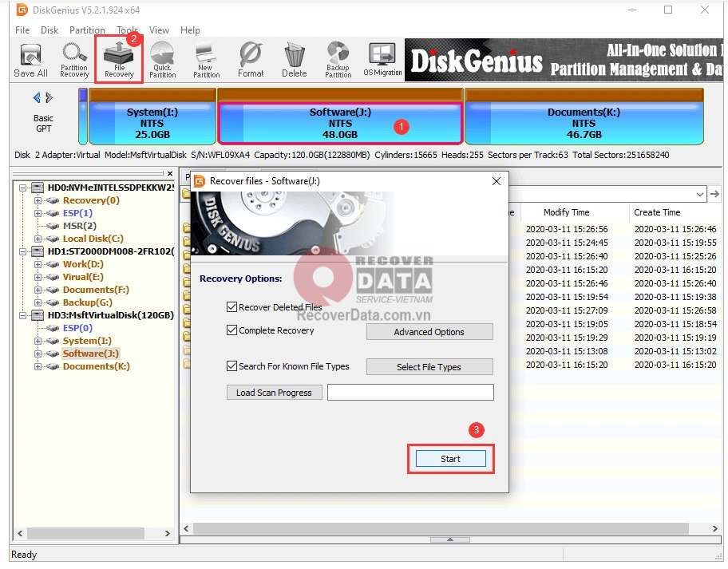Toggle Search For Known File Types checkbox
Viewport: 728px width, 569px height.
click(x=231, y=366)
